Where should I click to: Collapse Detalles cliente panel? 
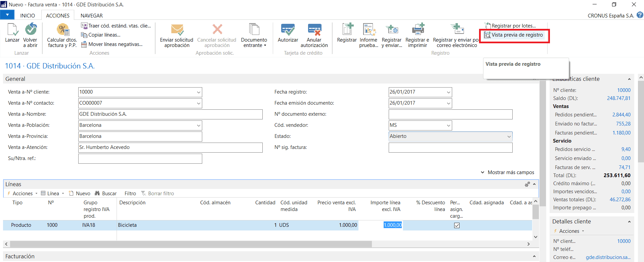click(629, 222)
